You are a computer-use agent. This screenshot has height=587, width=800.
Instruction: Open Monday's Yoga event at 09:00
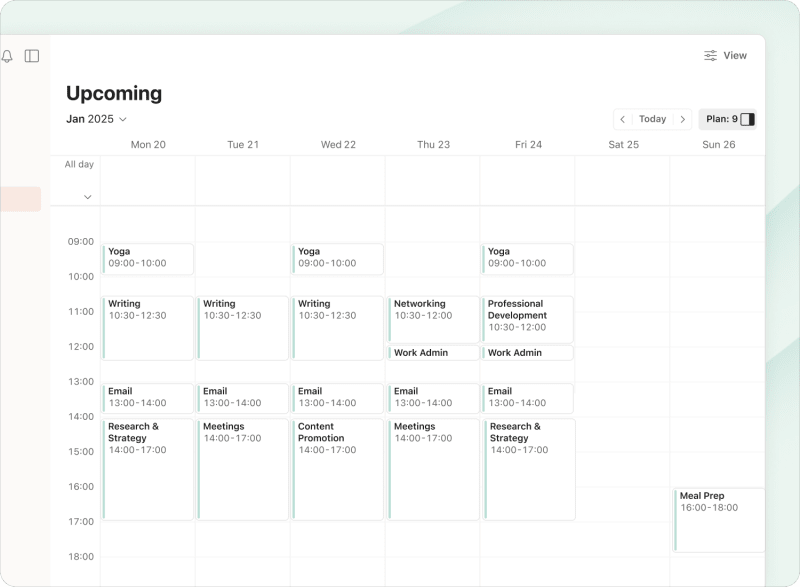click(x=148, y=258)
